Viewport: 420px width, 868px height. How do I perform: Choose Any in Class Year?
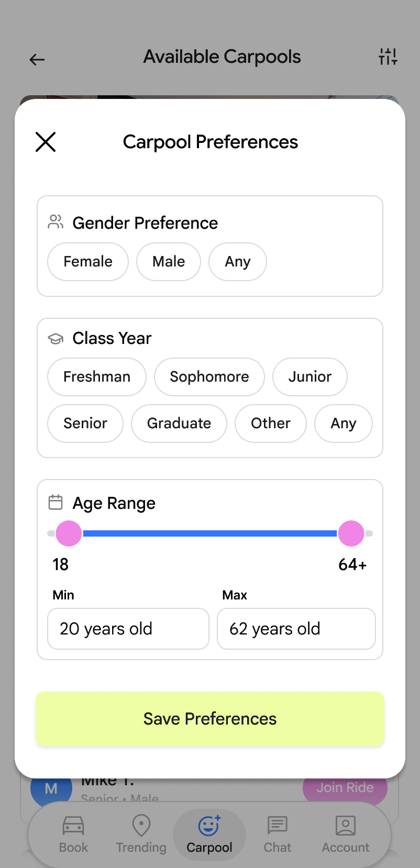(x=344, y=424)
